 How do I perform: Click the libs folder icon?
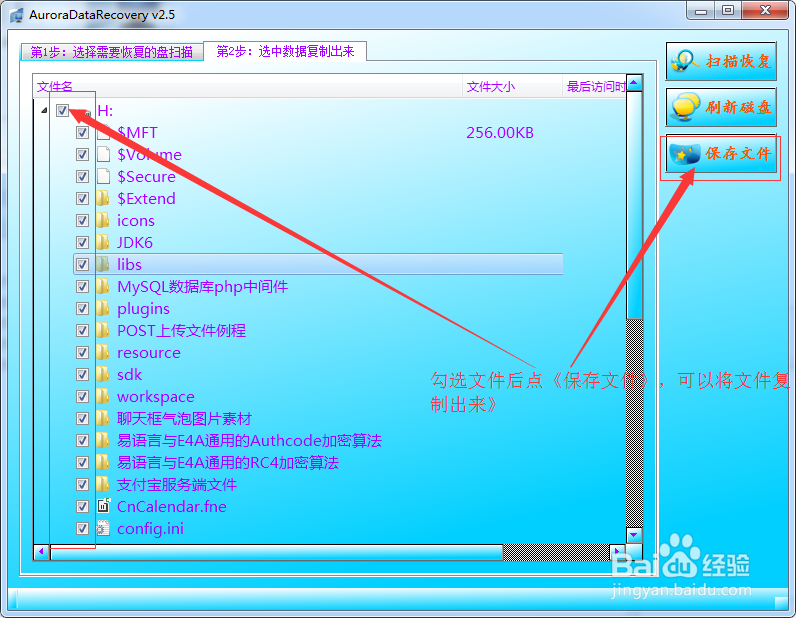103,264
